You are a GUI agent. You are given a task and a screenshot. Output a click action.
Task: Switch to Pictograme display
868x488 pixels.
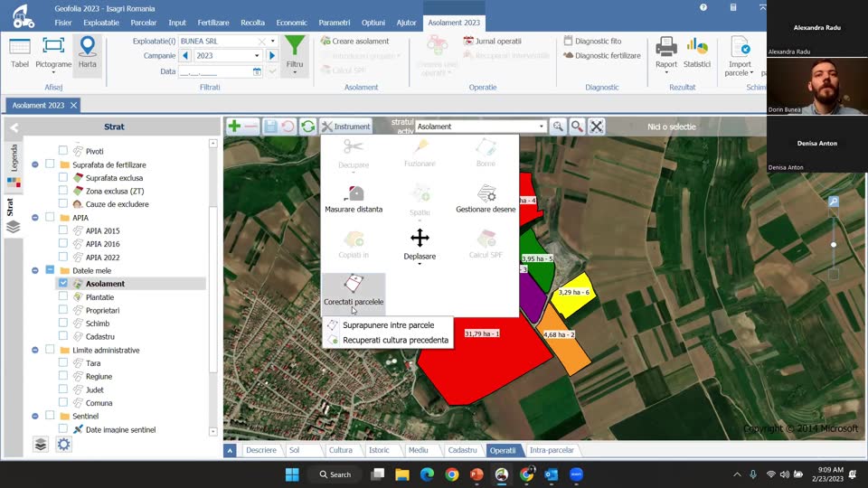point(53,56)
